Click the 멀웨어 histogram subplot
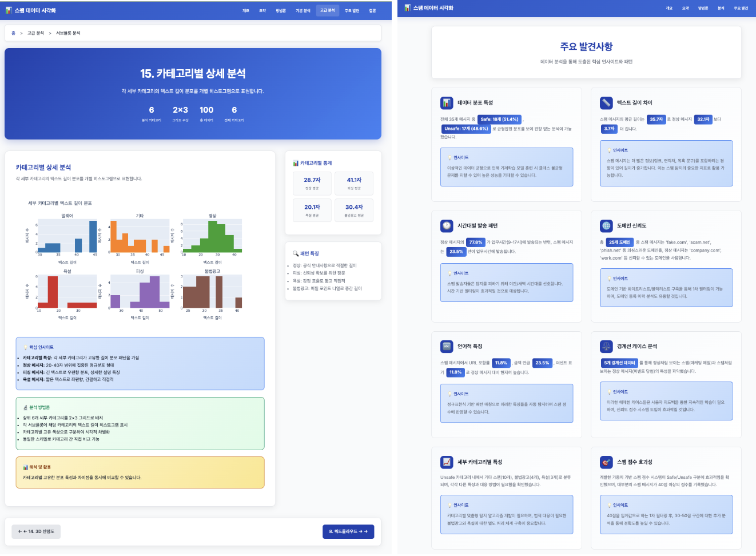This screenshot has width=756, height=556. point(67,236)
